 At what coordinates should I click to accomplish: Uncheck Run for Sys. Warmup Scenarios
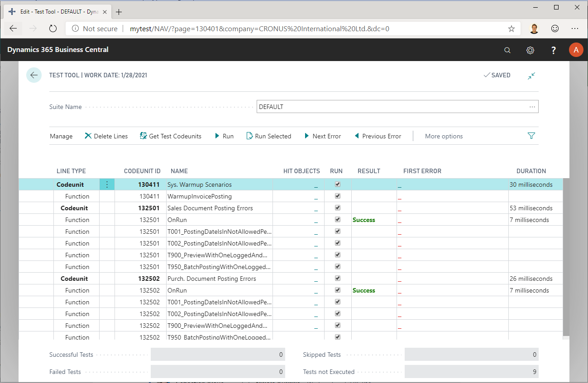(x=337, y=184)
